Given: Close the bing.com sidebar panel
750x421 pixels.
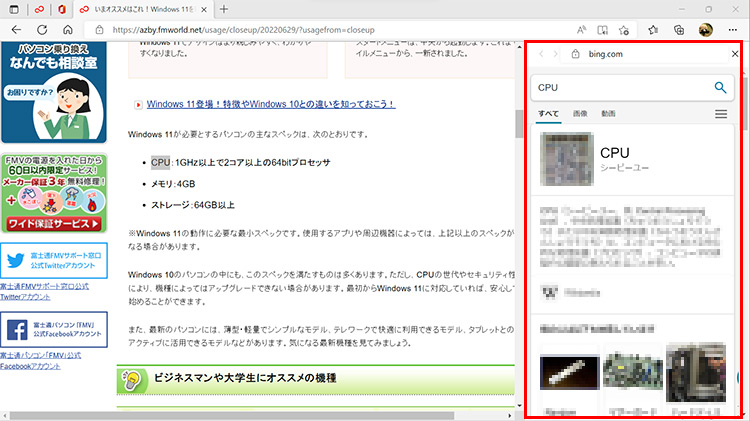Looking at the screenshot, I should coord(735,54).
